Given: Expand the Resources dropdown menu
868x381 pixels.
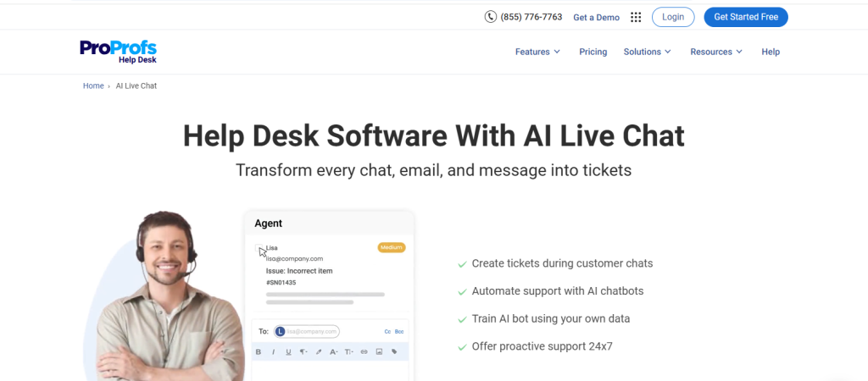Looking at the screenshot, I should tap(715, 52).
